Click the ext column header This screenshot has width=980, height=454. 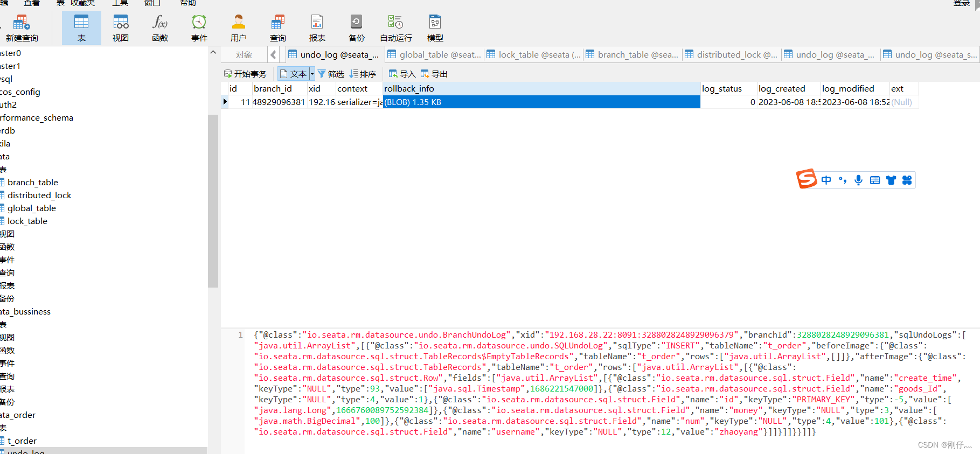point(904,88)
